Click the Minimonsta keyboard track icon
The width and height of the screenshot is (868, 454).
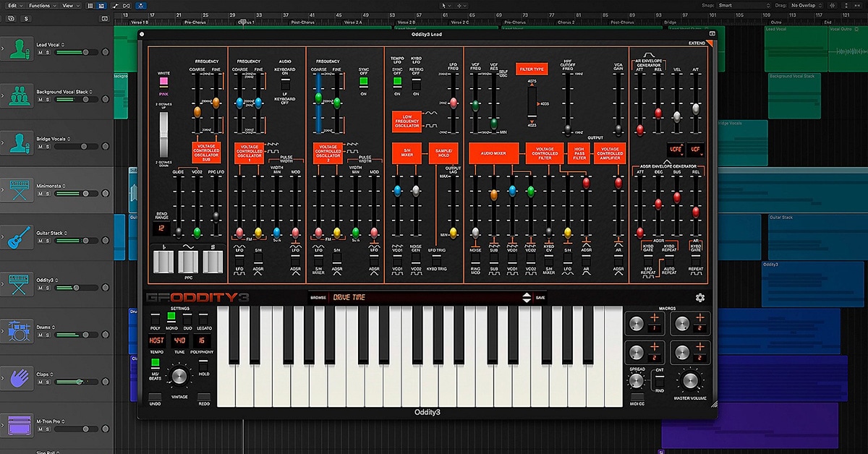click(19, 190)
